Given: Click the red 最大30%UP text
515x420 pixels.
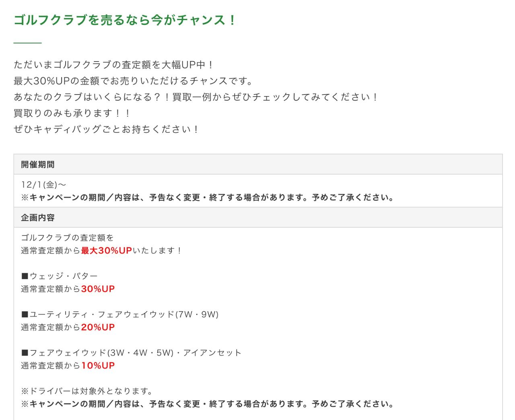Looking at the screenshot, I should pos(107,251).
